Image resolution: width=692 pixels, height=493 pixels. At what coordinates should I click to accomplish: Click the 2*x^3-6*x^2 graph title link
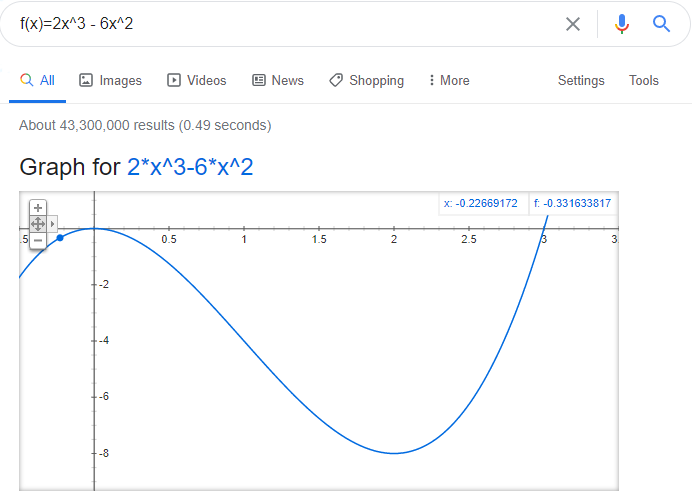[190, 167]
